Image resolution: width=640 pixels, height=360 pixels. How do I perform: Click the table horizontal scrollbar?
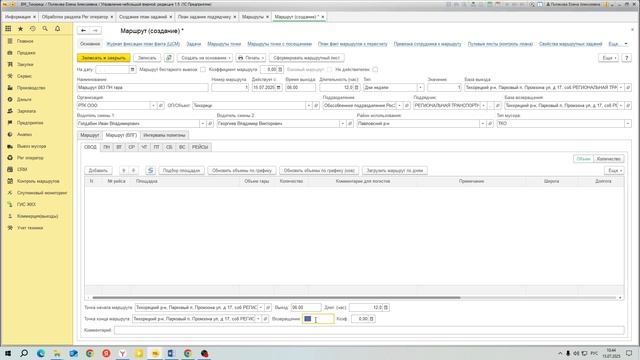point(276,298)
